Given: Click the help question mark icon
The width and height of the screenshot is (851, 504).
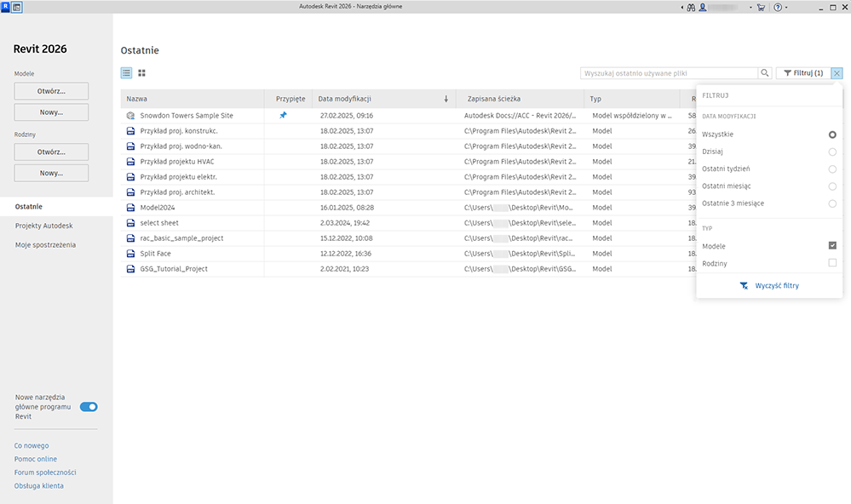Looking at the screenshot, I should point(778,8).
